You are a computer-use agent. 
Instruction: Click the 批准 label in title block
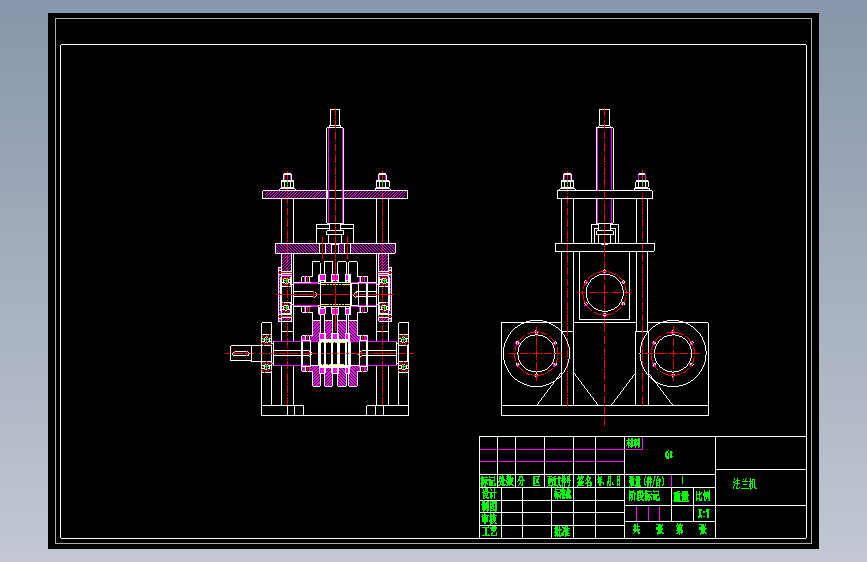(x=562, y=532)
